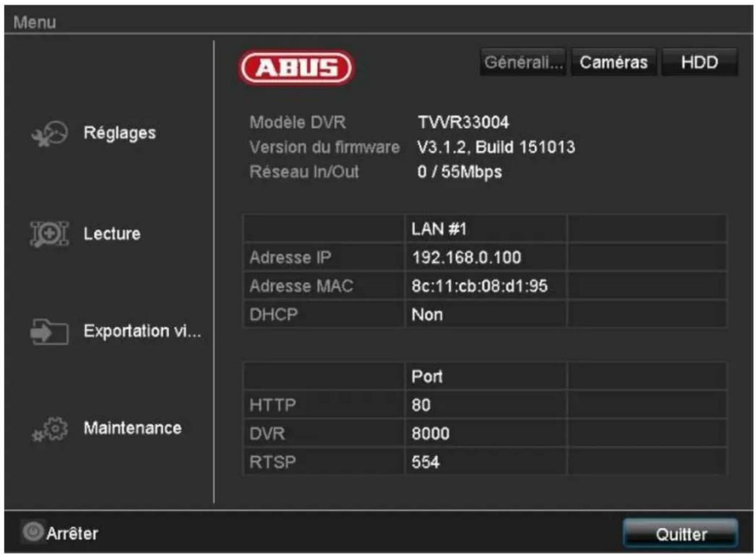Click the Port column header
The width and height of the screenshot is (756, 555).
click(x=427, y=376)
